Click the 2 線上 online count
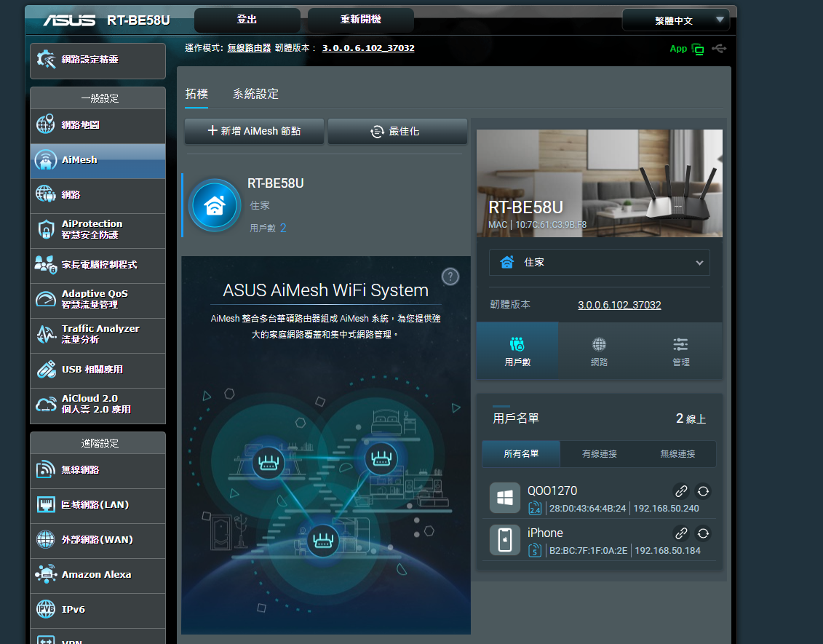Screen dimensions: 823x644 click(691, 419)
